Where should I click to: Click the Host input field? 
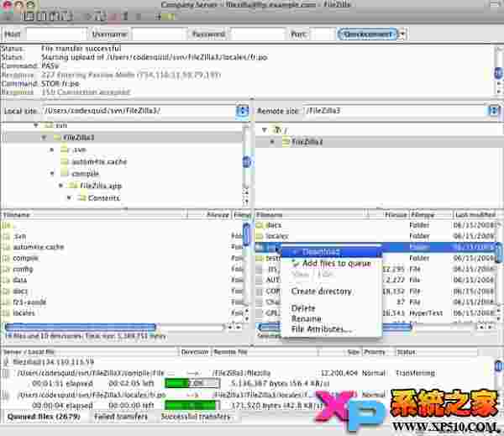(x=56, y=34)
